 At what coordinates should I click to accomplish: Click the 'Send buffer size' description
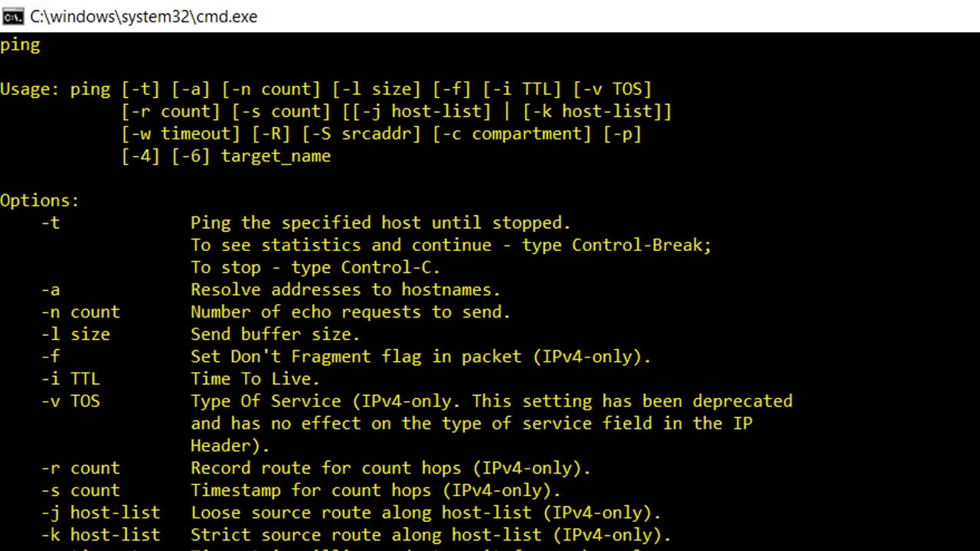pos(275,334)
